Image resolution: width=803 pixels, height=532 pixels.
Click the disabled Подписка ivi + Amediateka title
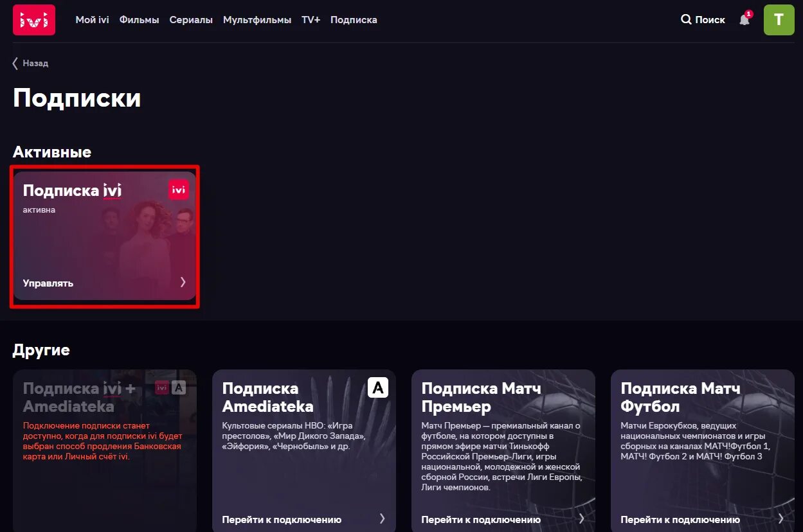(80, 397)
